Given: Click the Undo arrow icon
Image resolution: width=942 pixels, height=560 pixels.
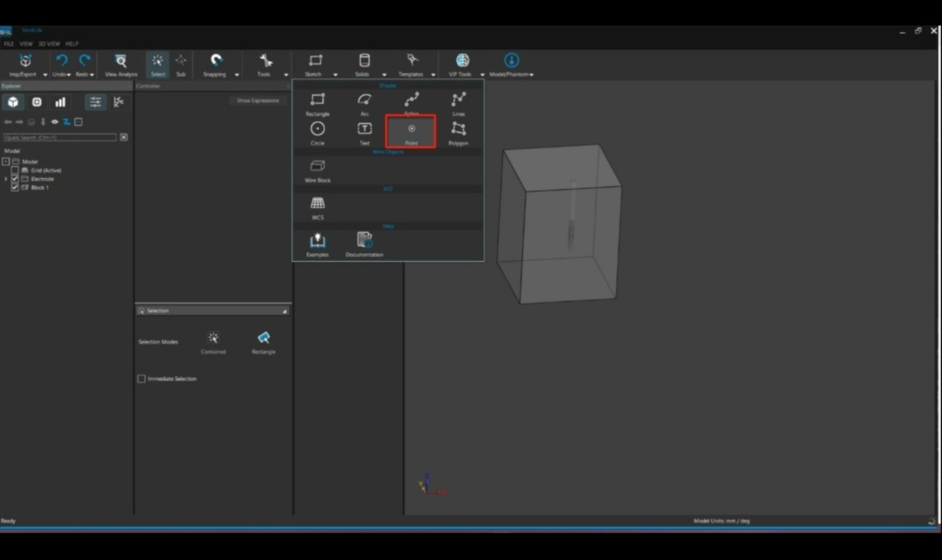Looking at the screenshot, I should click(x=62, y=61).
